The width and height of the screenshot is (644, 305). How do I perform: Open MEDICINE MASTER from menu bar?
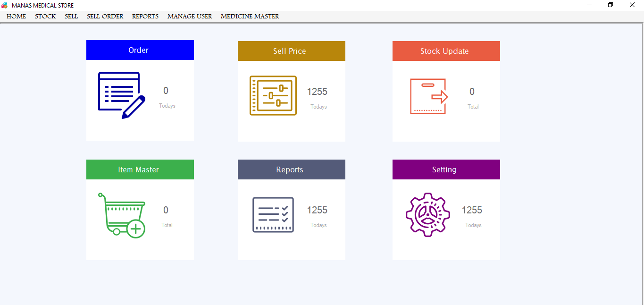pyautogui.click(x=250, y=17)
